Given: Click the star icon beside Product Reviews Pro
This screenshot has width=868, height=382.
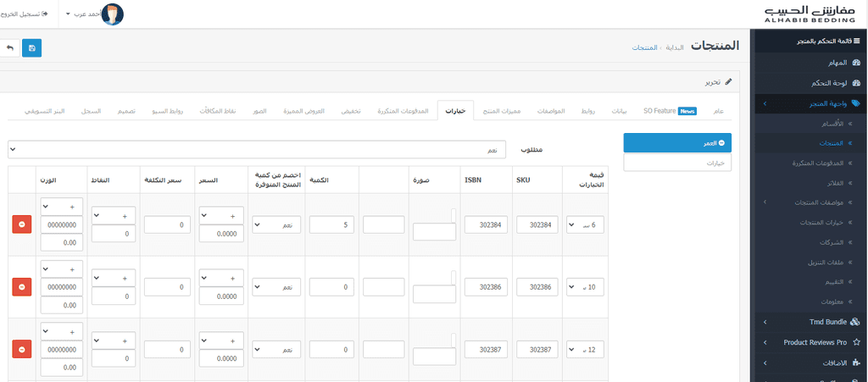Looking at the screenshot, I should point(856,342).
